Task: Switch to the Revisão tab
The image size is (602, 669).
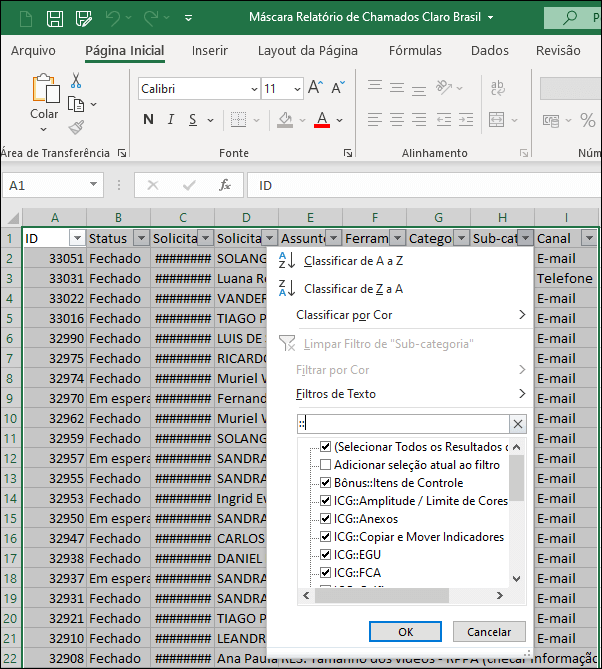Action: tap(558, 51)
